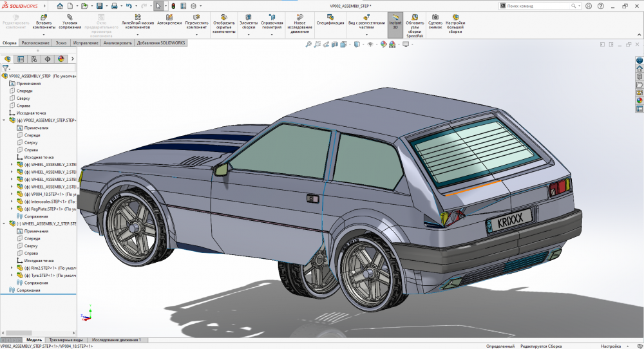The height and width of the screenshot is (349, 644).
Task: Toggle the selection arrow tool in top toolbar
Action: pos(158,6)
